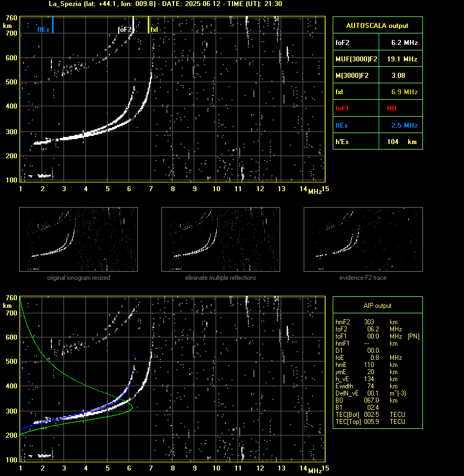Click the 760 km axis label of lower ionogram

tap(11, 298)
